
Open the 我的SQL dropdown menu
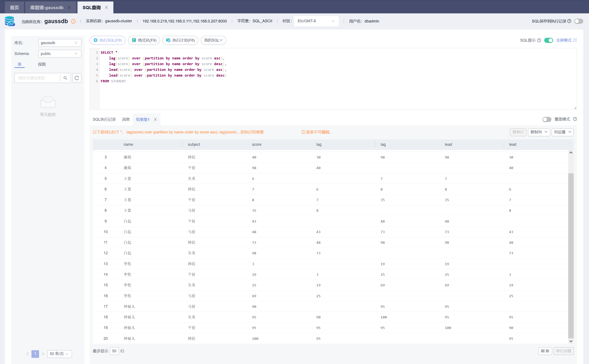pos(213,40)
